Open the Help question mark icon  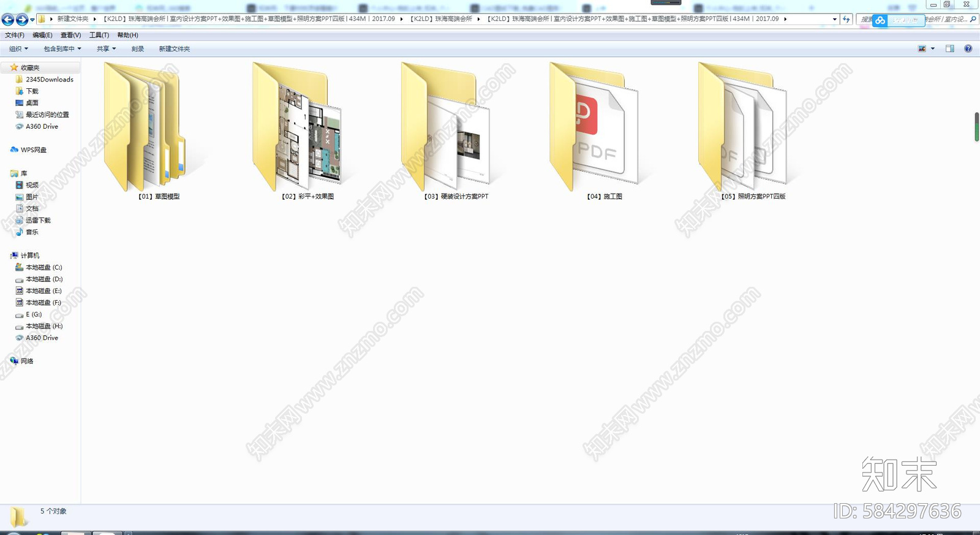[x=968, y=48]
